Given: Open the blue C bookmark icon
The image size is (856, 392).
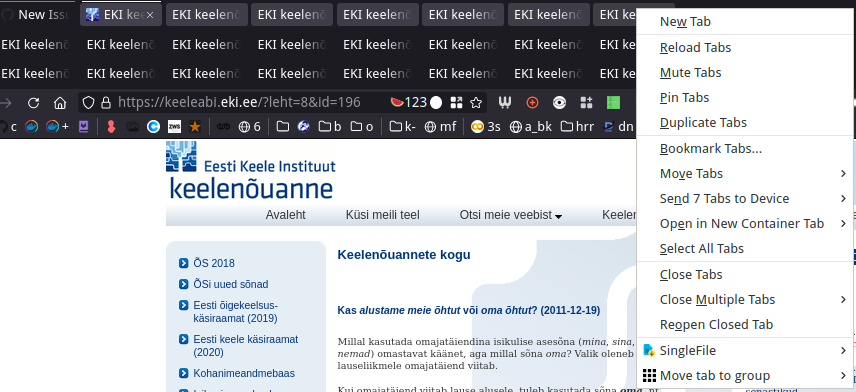Looking at the screenshot, I should tap(154, 127).
